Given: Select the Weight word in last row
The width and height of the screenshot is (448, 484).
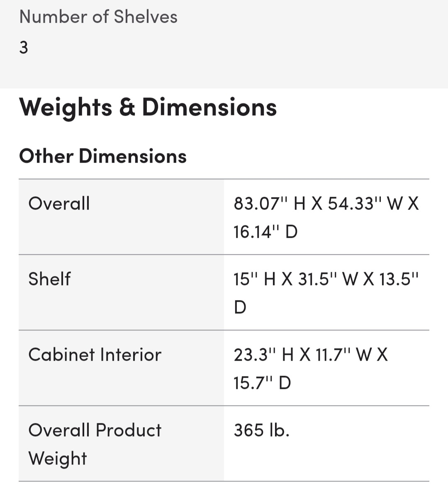Looking at the screenshot, I should 58,459.
